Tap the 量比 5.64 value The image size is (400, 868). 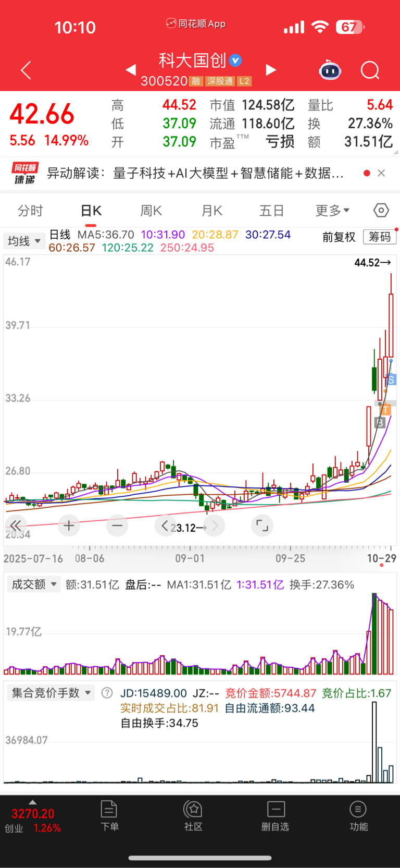(380, 105)
